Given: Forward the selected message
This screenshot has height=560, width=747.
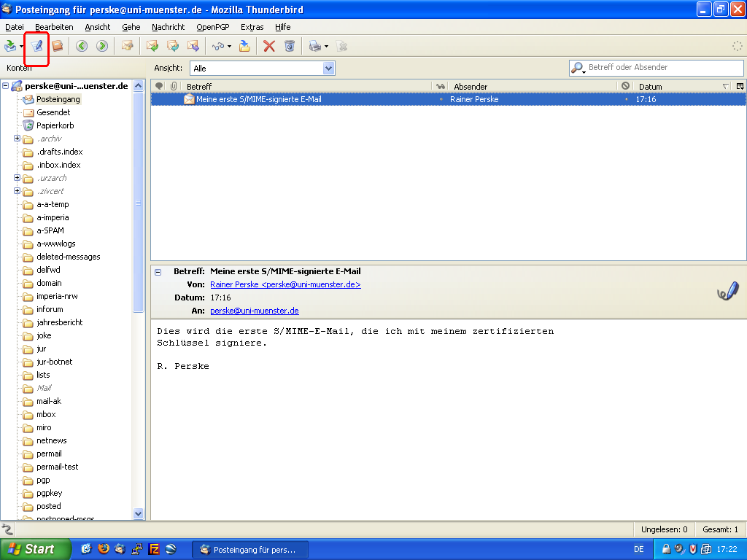Looking at the screenshot, I should [x=193, y=46].
